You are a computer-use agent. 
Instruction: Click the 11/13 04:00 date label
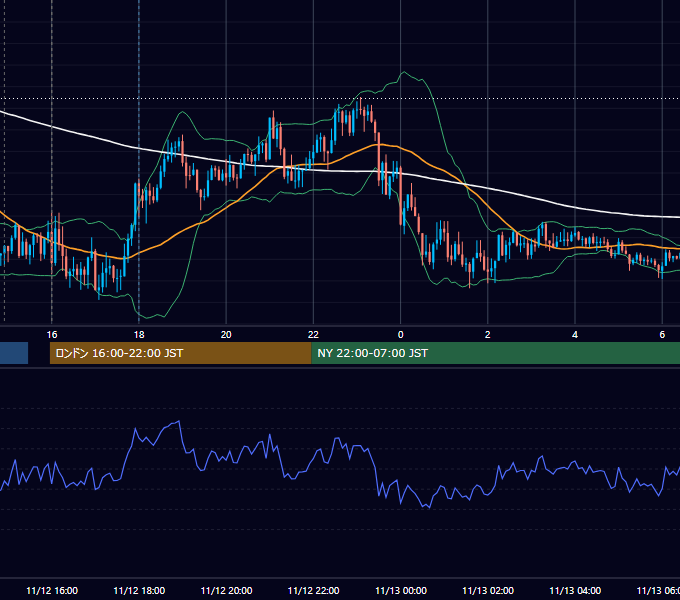pos(575,590)
